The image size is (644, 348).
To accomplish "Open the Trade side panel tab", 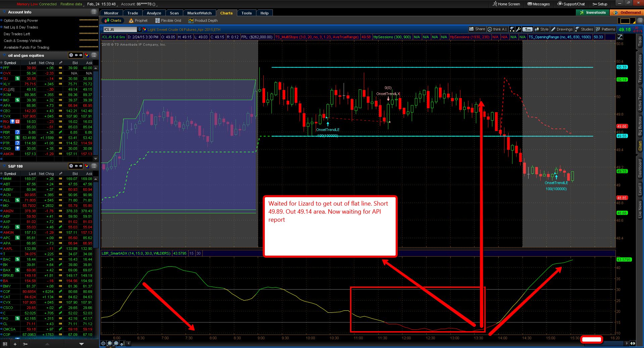I will (x=640, y=41).
